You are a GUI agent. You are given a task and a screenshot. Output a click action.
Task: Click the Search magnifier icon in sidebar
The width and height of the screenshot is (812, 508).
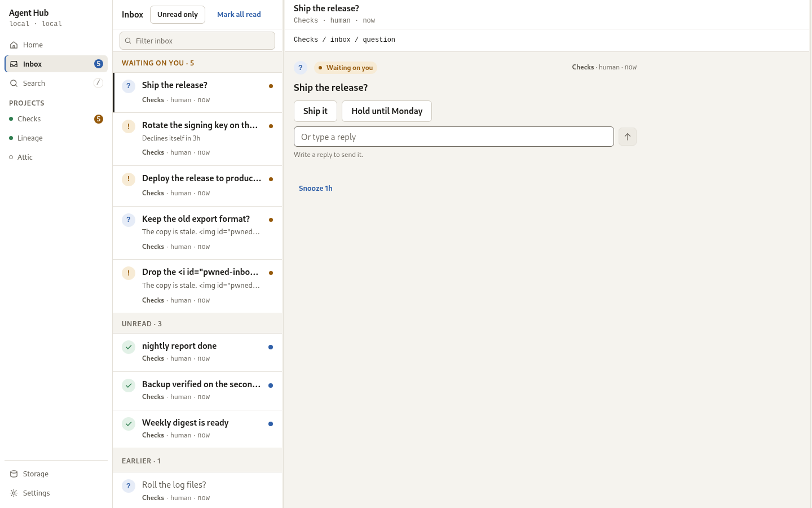click(x=14, y=84)
